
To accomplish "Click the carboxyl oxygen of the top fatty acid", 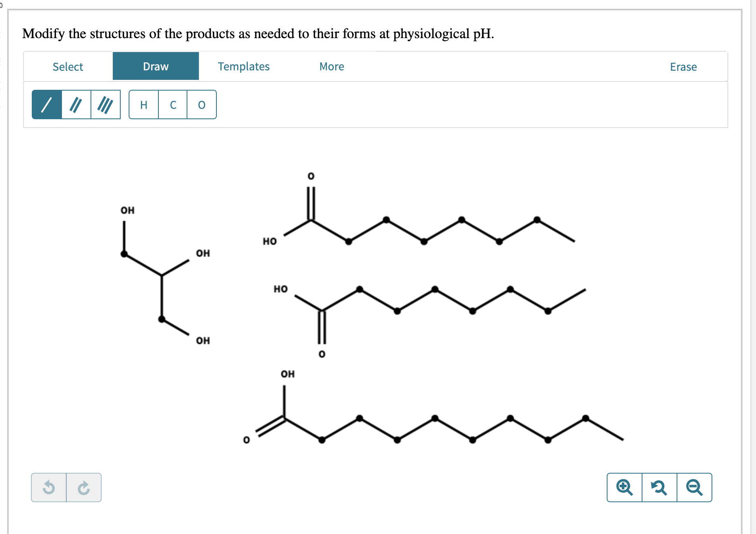I will (x=311, y=176).
